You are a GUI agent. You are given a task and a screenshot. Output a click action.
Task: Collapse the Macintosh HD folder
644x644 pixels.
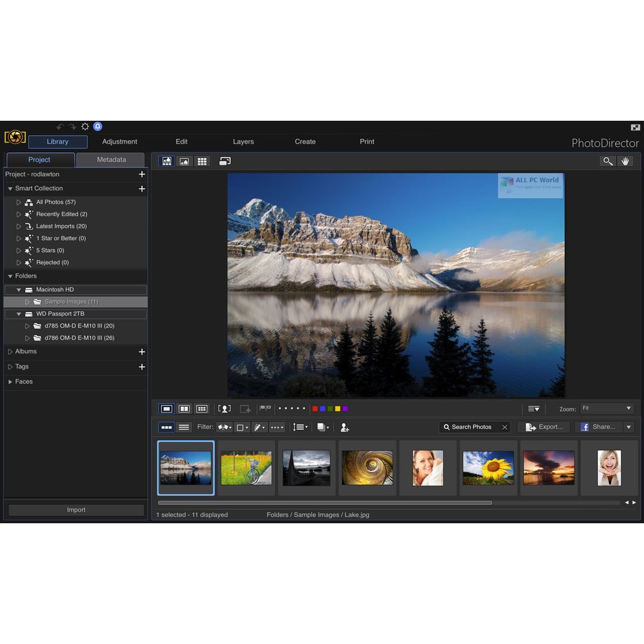tap(19, 290)
